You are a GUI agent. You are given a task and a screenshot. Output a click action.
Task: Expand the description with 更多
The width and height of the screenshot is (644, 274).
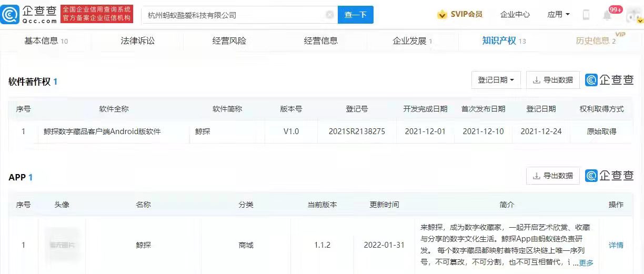pyautogui.click(x=586, y=263)
